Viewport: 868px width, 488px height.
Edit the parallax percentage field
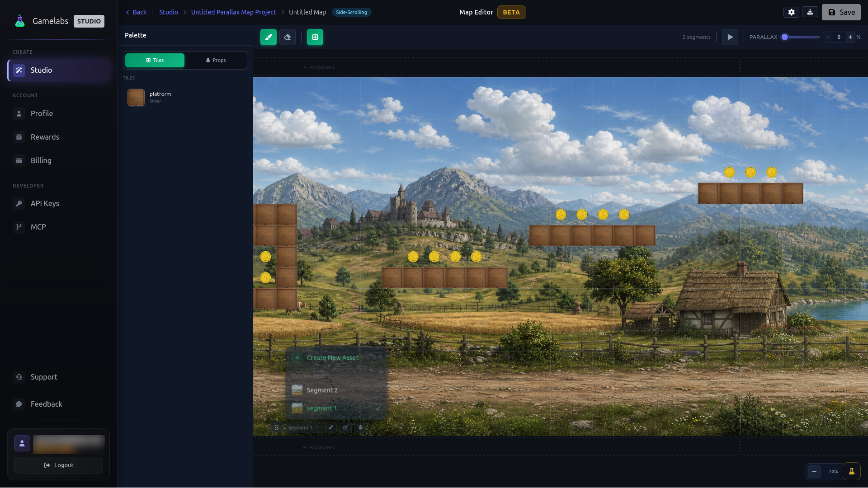click(839, 37)
